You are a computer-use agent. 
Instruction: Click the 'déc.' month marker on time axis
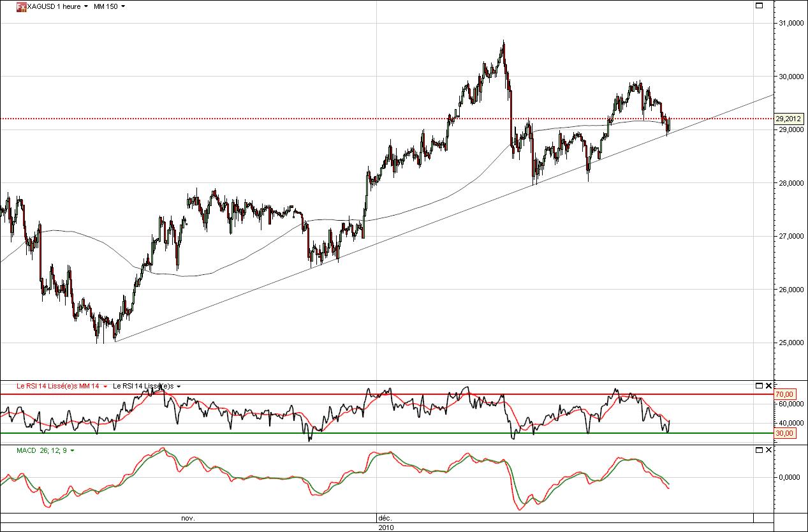pos(384,519)
